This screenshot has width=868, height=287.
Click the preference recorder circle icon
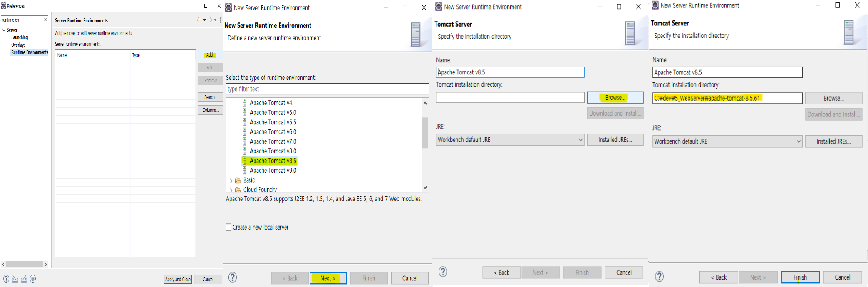pos(33,279)
